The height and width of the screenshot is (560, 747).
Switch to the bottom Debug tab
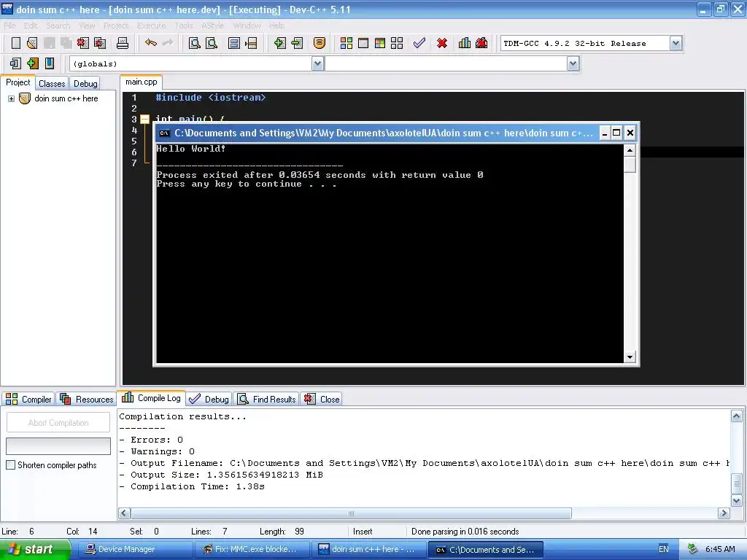point(209,399)
